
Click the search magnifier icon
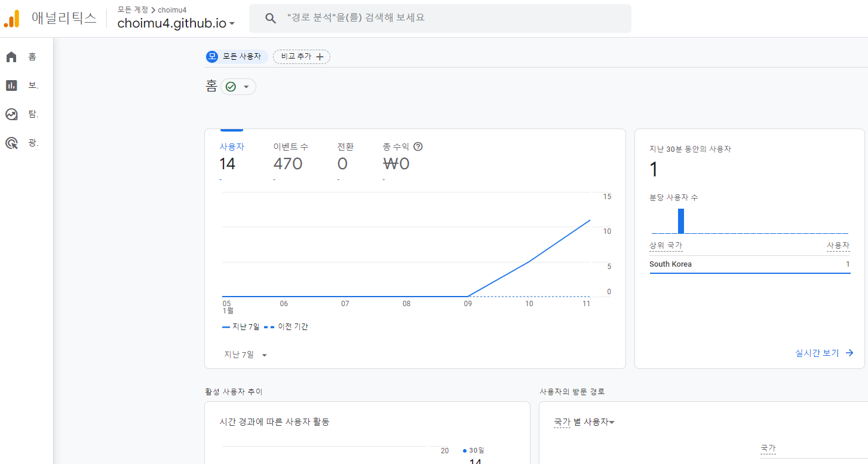271,18
